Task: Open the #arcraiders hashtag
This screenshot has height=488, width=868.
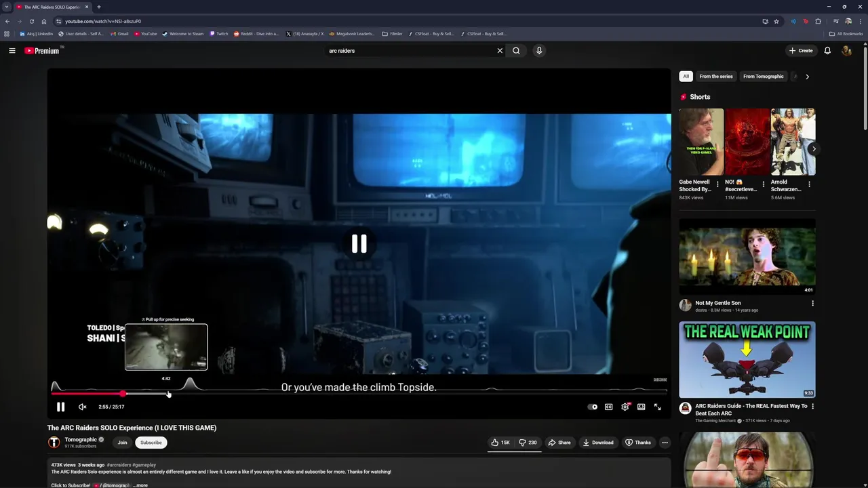Action: 119,465
